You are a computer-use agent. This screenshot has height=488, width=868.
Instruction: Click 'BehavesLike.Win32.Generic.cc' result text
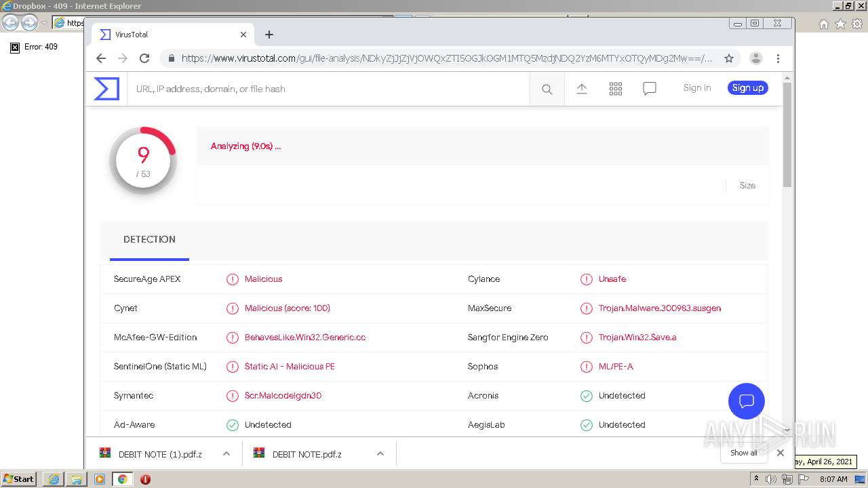305,338
